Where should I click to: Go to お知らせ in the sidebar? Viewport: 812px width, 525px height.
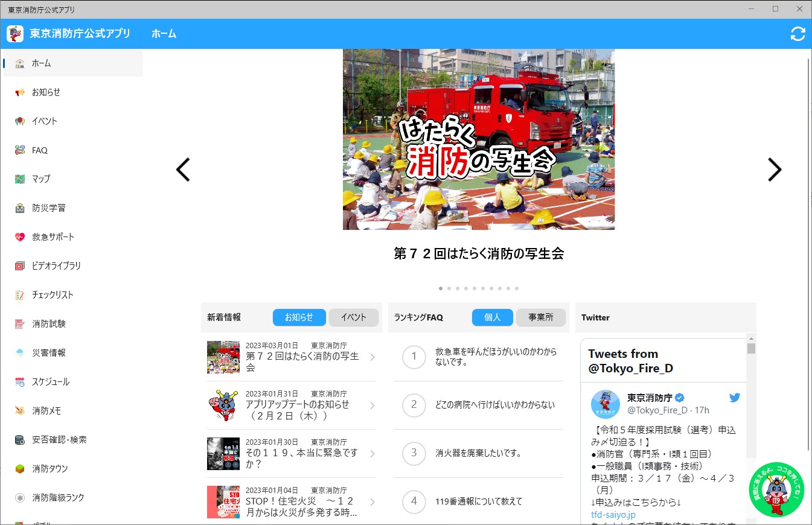coord(72,92)
